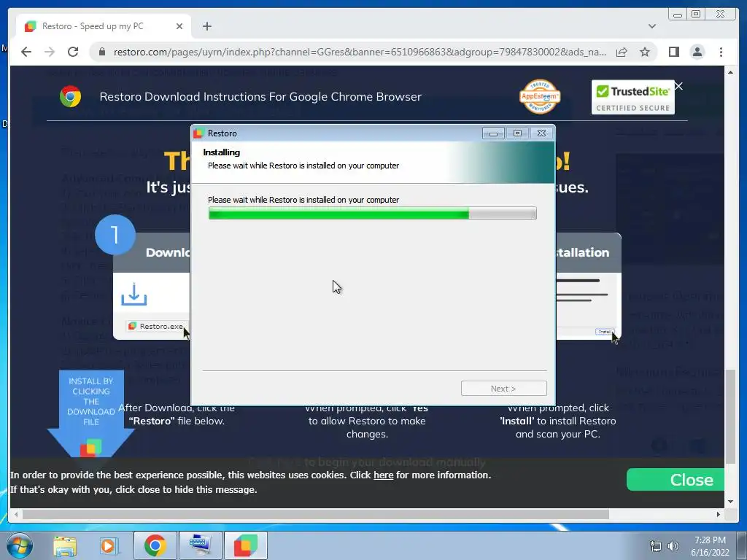Screen dimensions: 747x560
Task: Minimize the Restoro installer window
Action: coord(493,133)
